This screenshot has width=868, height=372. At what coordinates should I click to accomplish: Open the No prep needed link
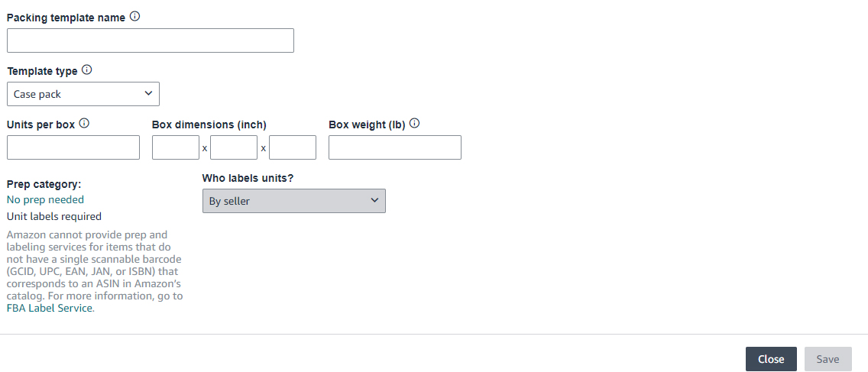(45, 199)
